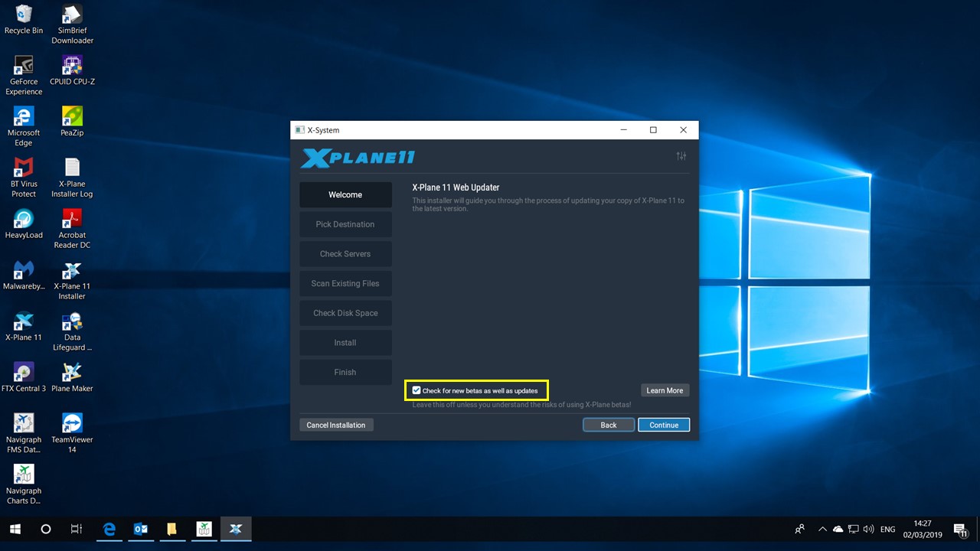Open Microsoft Edge desktop shortcut
This screenshot has height=551, width=980.
pos(24,126)
